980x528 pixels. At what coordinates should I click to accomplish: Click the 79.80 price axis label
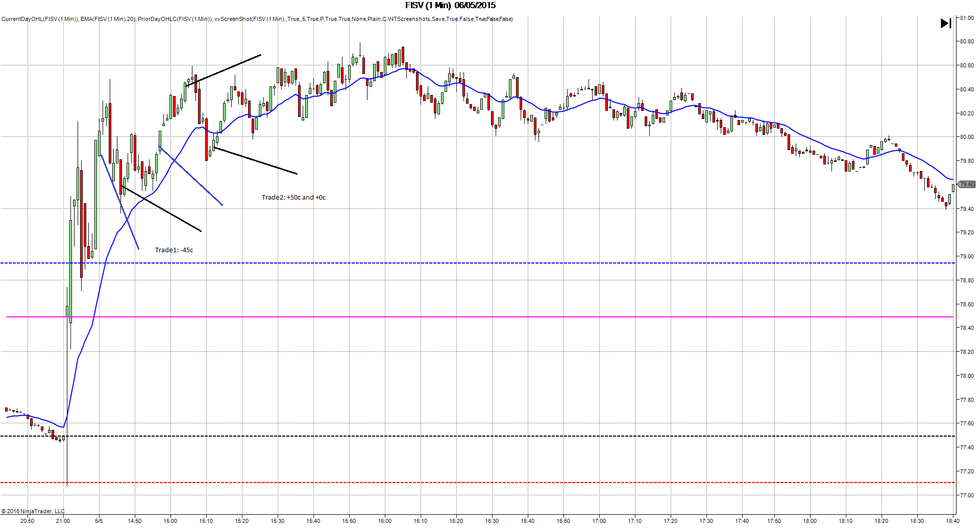point(967,161)
